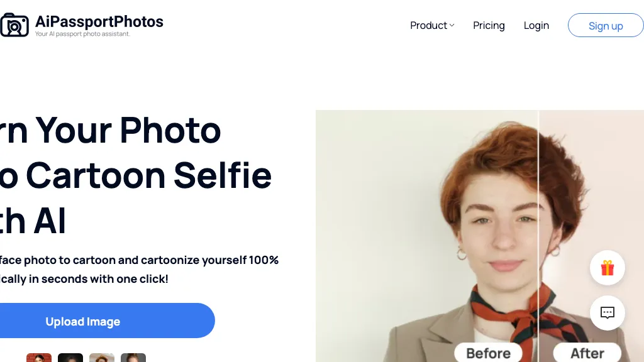Choose the sample photo with gray background
Image resolution: width=644 pixels, height=362 pixels.
133,358
